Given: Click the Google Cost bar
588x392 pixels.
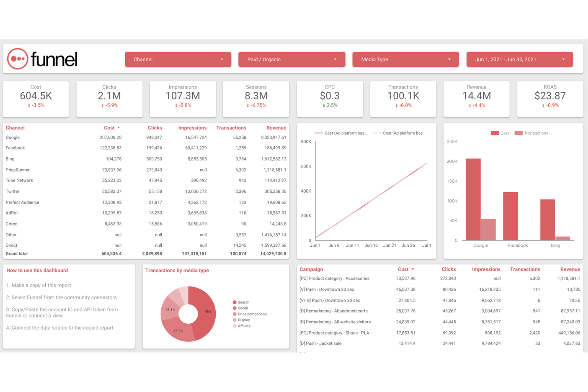Looking at the screenshot, I should 473,199.
